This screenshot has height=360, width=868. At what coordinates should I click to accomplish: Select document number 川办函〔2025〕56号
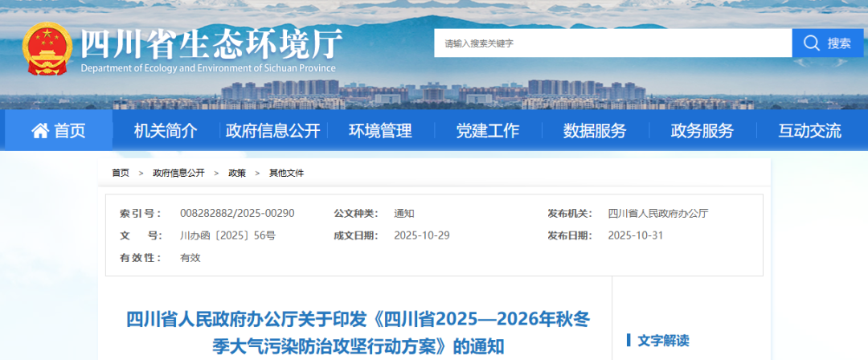227,236
